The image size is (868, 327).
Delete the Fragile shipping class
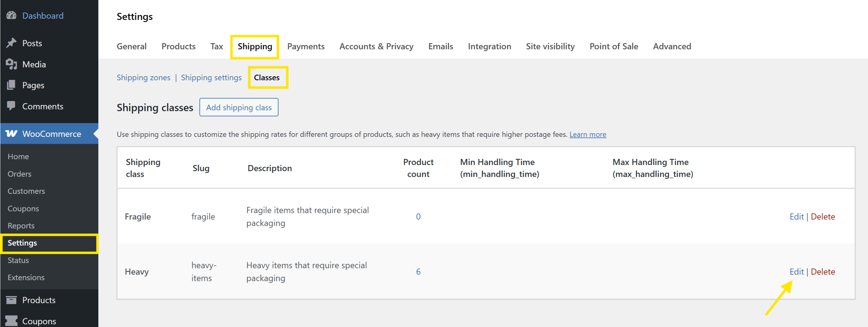(x=823, y=217)
